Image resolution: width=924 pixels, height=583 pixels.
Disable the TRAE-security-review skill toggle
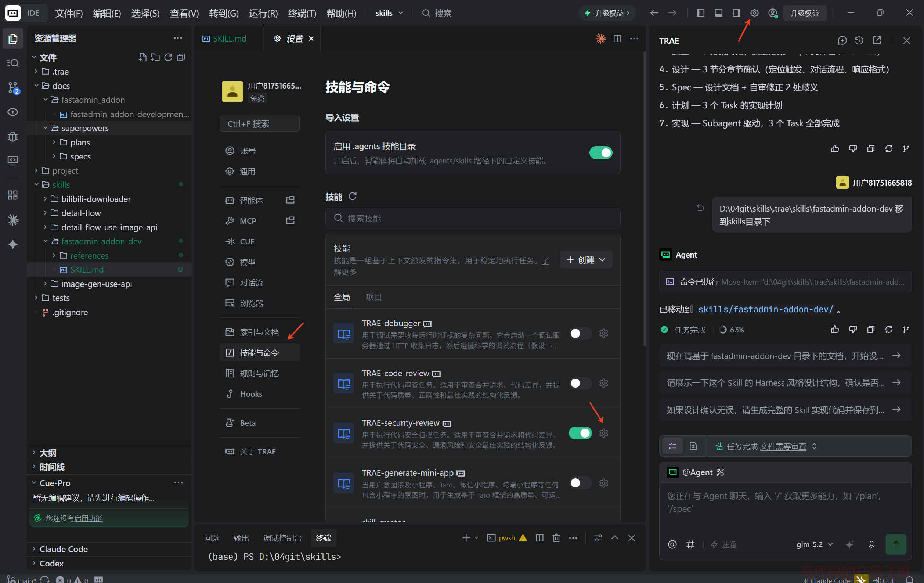pyautogui.click(x=580, y=433)
